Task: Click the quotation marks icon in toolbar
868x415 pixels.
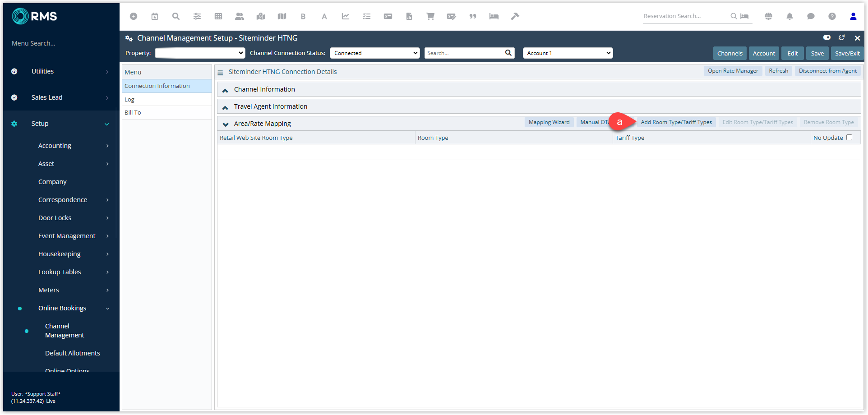Action: [473, 16]
